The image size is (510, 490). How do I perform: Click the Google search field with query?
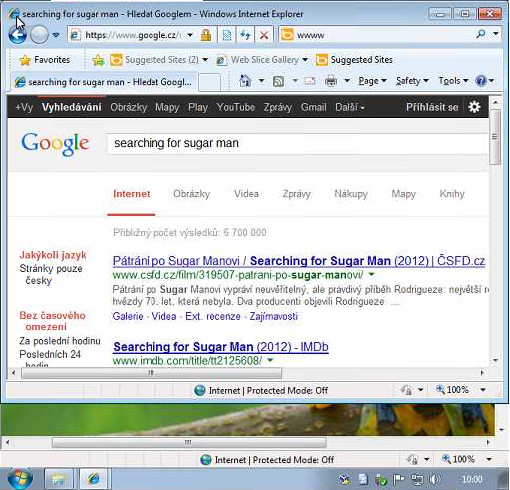pyautogui.click(x=298, y=144)
